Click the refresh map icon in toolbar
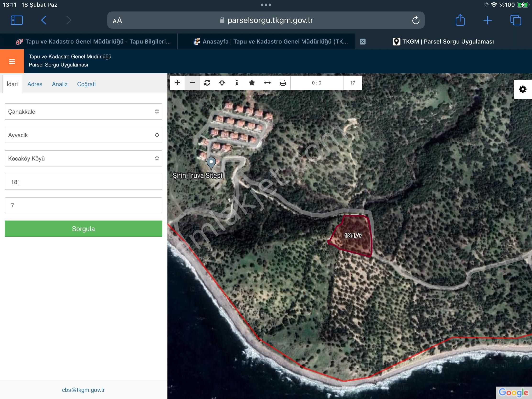The width and height of the screenshot is (532, 399). pyautogui.click(x=207, y=83)
